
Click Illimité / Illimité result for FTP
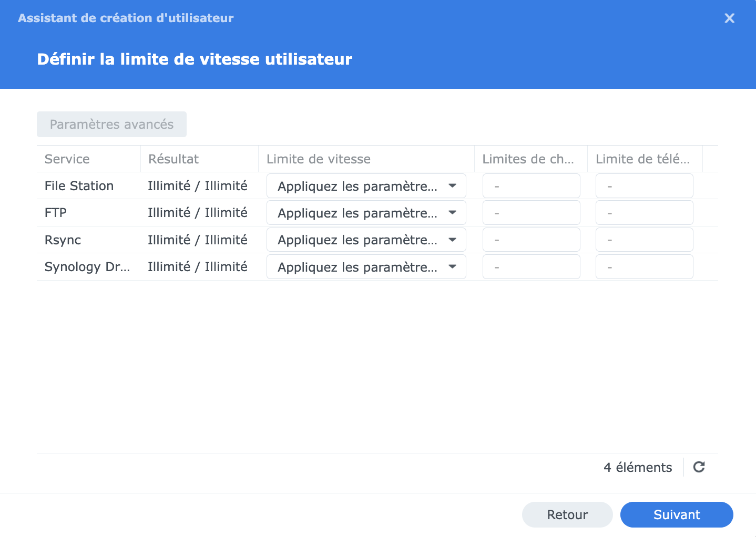[x=198, y=213]
